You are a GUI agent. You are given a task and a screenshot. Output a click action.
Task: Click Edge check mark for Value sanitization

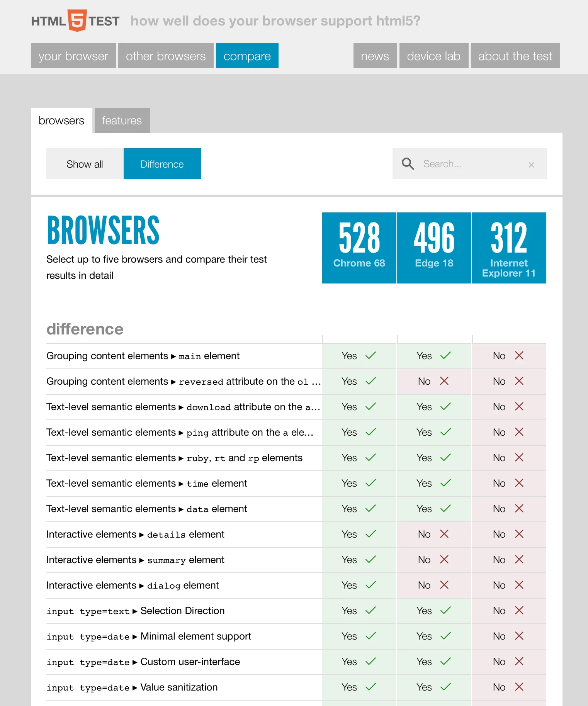click(445, 687)
